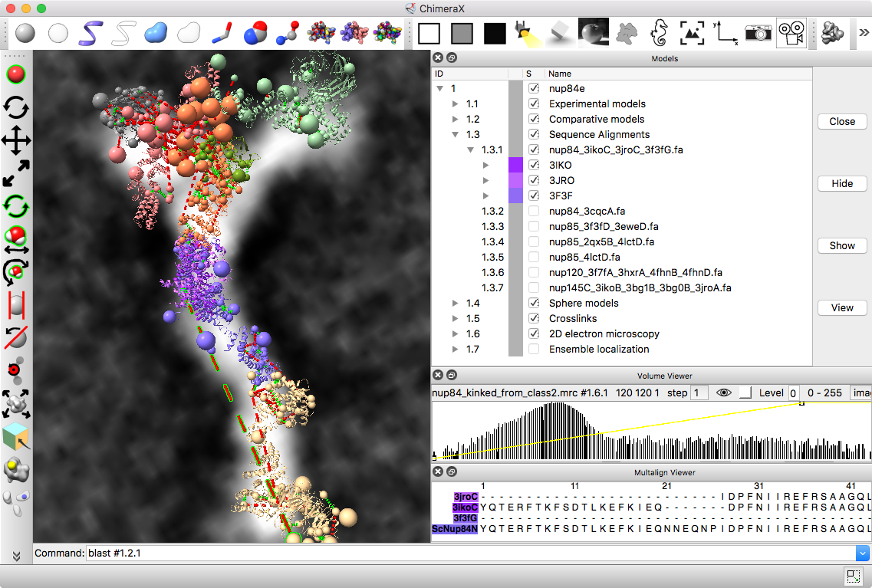The width and height of the screenshot is (872, 588).
Task: Click the zoom diagonal arrows icon
Action: coord(16,173)
